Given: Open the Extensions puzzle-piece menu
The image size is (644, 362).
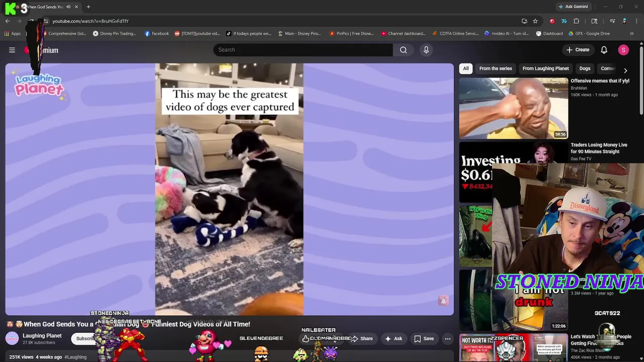Looking at the screenshot, I should (x=577, y=21).
